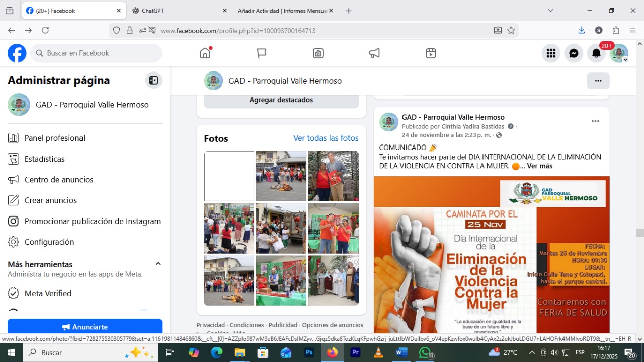Open the Reels video icon in top bar
Viewport: 644px width, 362px height.
tap(431, 53)
